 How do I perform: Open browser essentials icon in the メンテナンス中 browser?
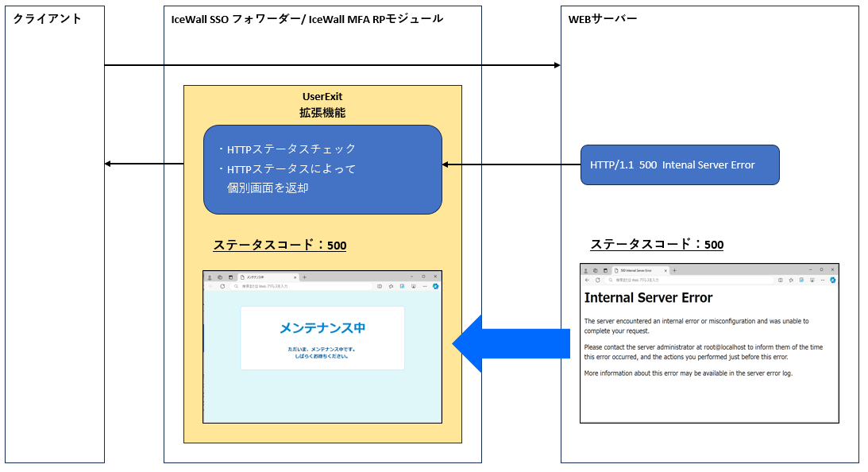[x=414, y=286]
